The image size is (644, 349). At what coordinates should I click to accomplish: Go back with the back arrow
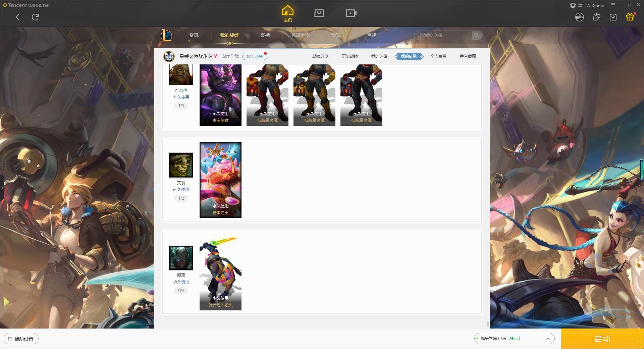[x=18, y=17]
